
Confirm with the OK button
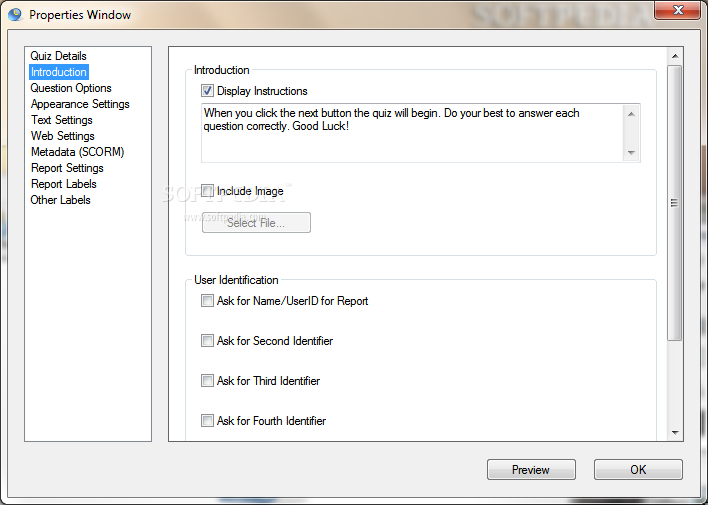638,470
